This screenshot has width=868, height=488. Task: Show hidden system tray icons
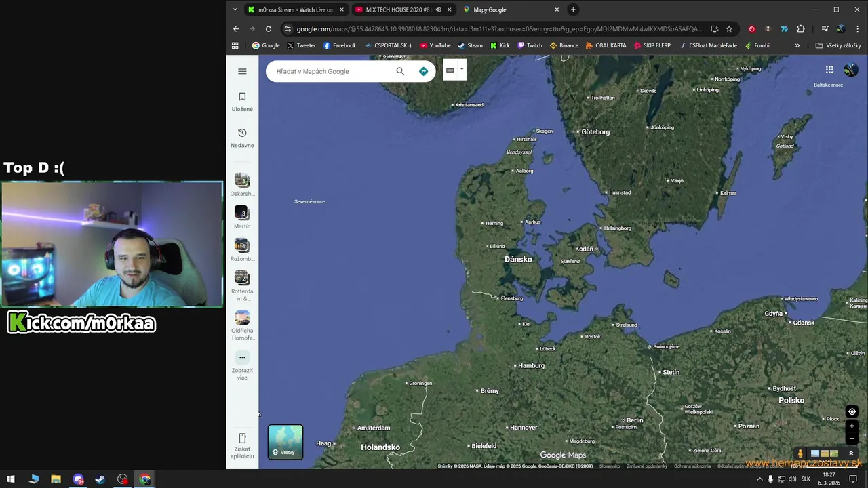click(x=759, y=479)
